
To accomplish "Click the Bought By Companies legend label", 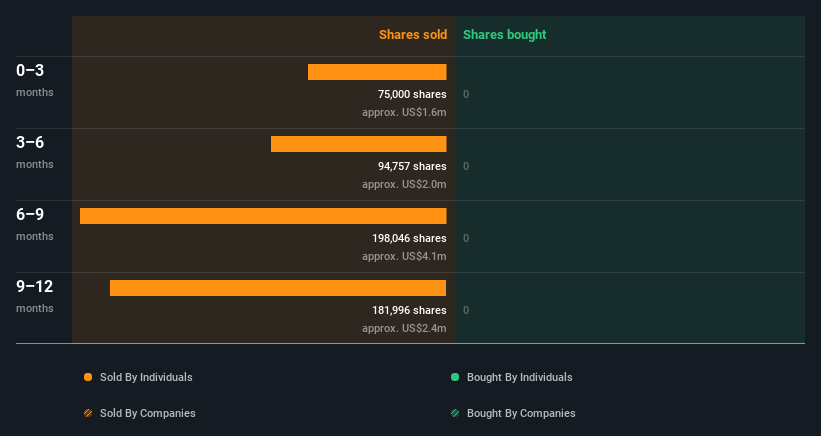I will click(521, 413).
